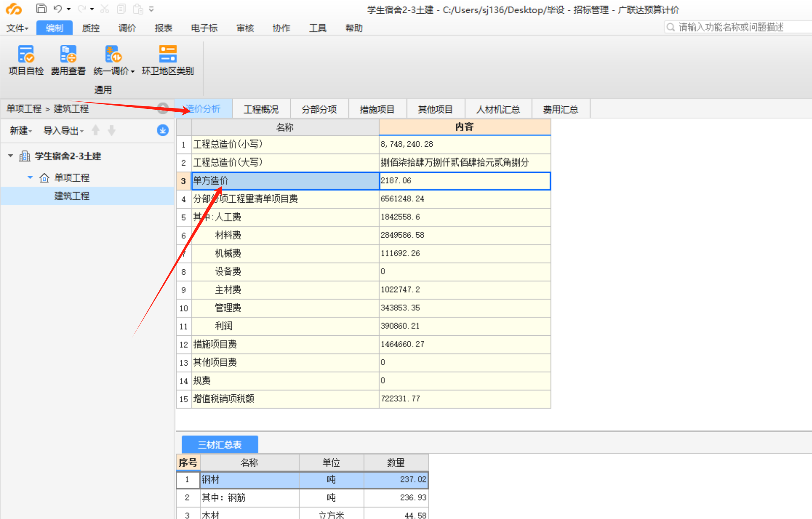Click the 名称 column header in cost table
Image resolution: width=812 pixels, height=519 pixels.
[x=285, y=127]
